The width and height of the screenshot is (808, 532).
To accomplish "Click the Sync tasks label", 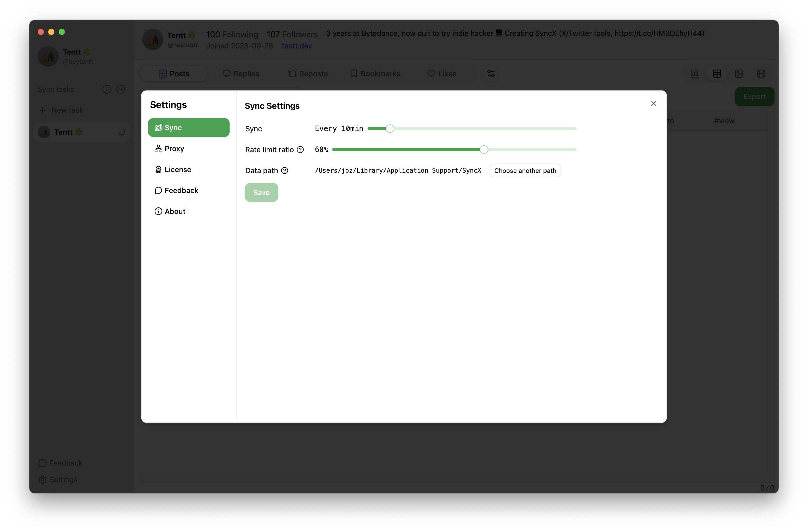I will point(56,89).
